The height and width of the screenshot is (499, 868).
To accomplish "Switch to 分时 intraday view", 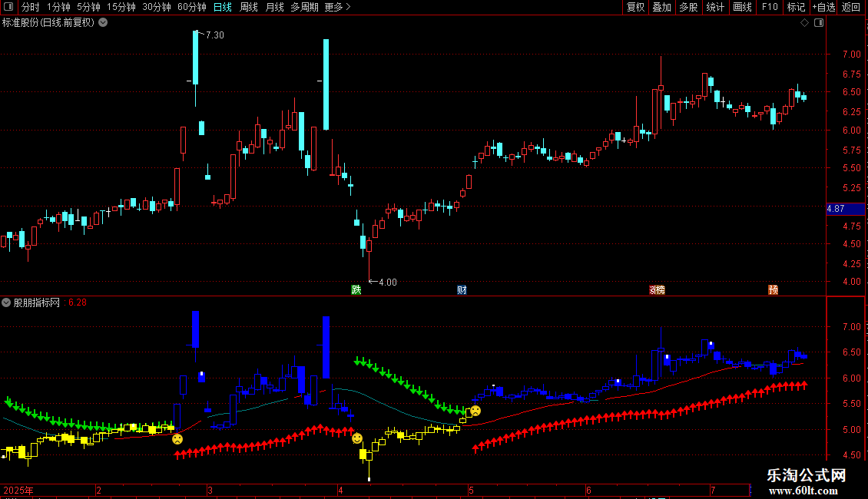I will tap(31, 7).
